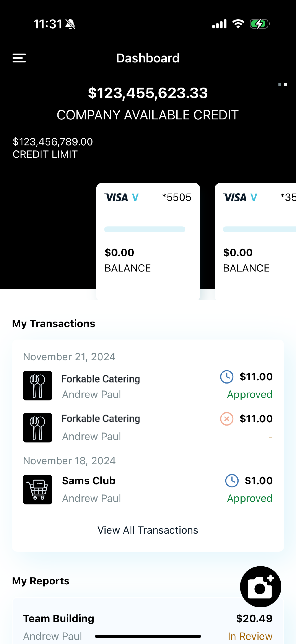Tap the balance progress bar on card *5505
This screenshot has width=296, height=644.
(145, 229)
